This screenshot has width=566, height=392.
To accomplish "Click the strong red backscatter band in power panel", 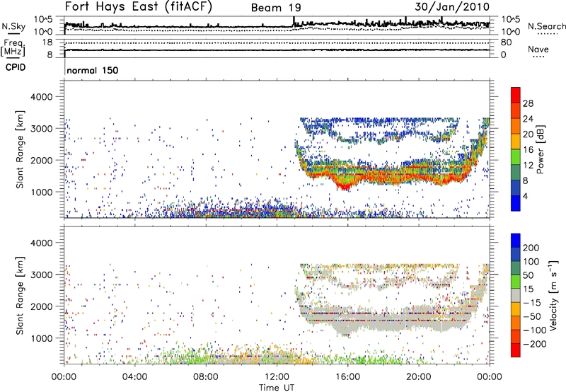I will 390,177.
